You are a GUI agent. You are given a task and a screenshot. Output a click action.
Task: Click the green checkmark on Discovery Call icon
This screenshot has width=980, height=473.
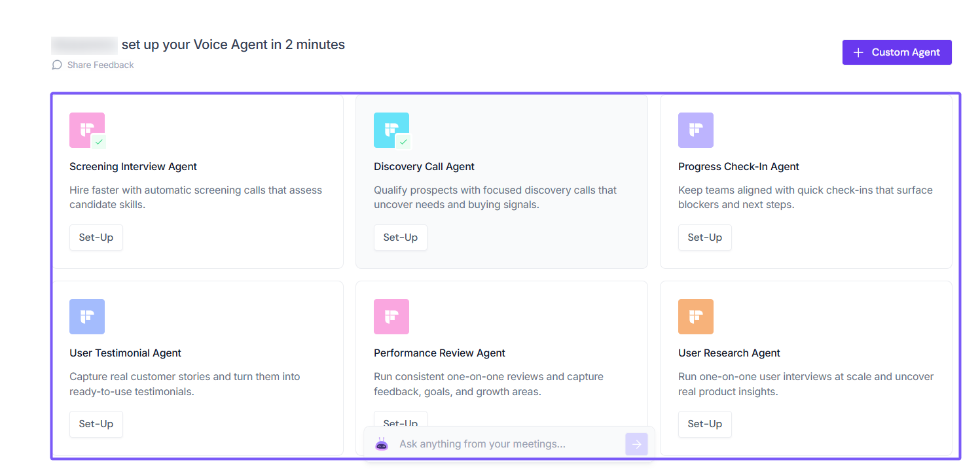pos(403,141)
